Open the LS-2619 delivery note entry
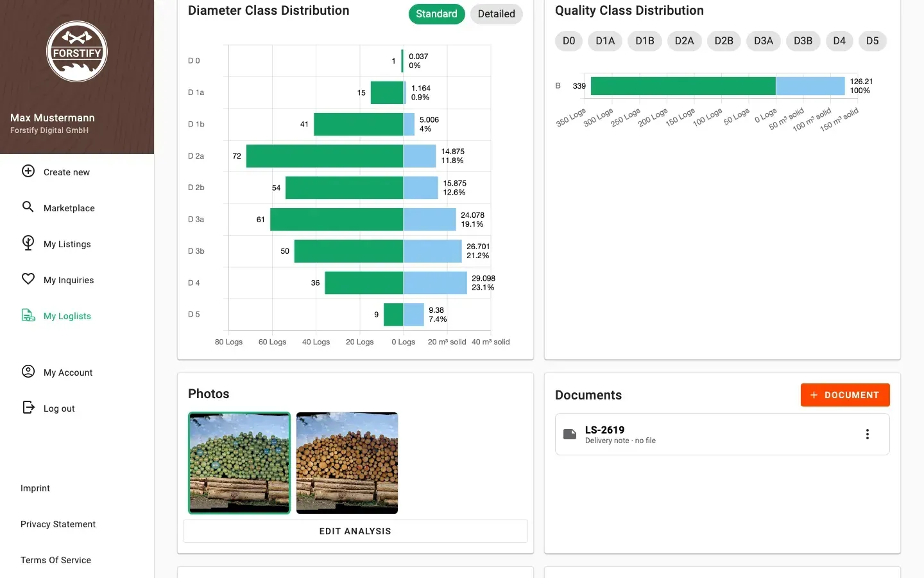 click(723, 434)
